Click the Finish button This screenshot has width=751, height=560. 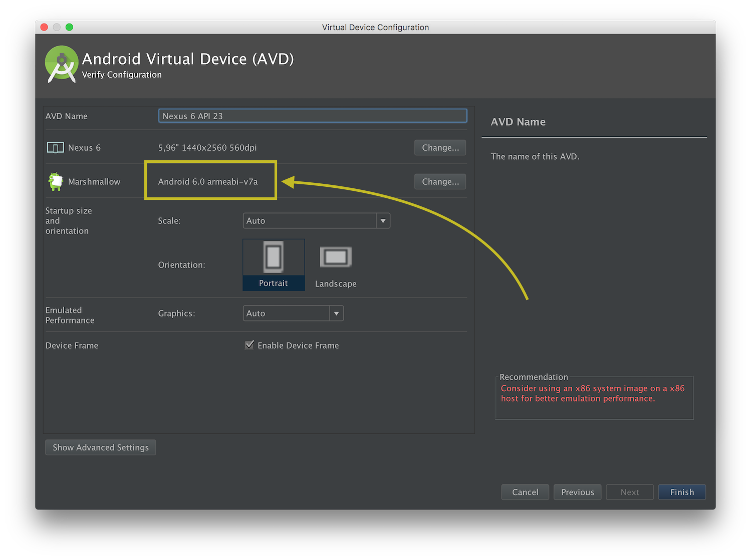(682, 492)
